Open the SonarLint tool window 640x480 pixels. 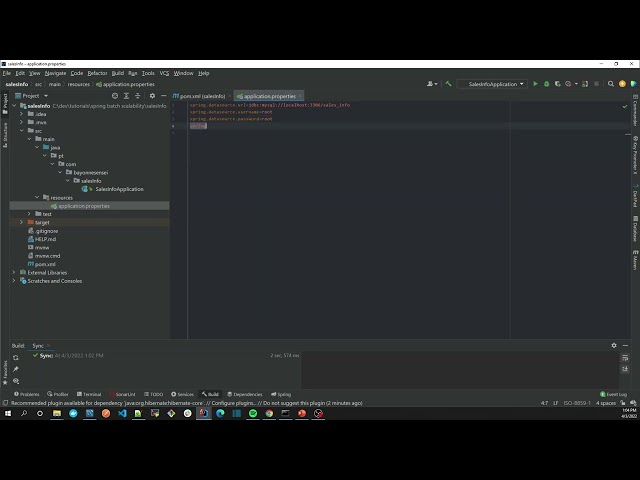click(x=122, y=394)
